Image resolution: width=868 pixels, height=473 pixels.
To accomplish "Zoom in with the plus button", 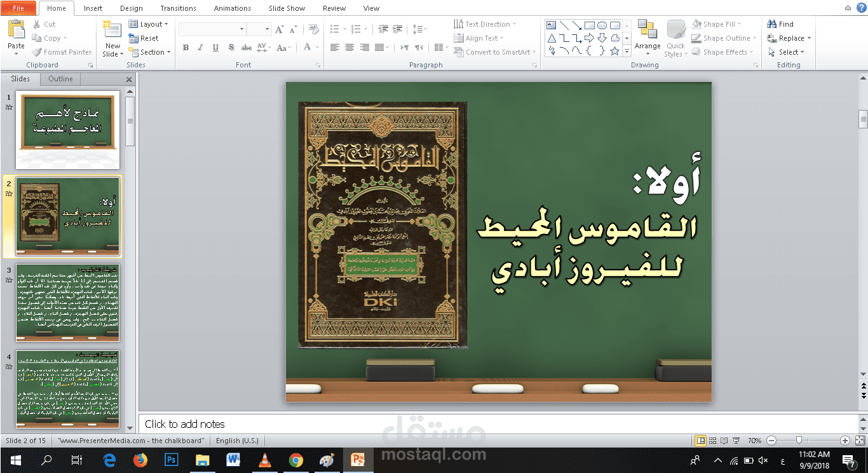I will click(845, 441).
